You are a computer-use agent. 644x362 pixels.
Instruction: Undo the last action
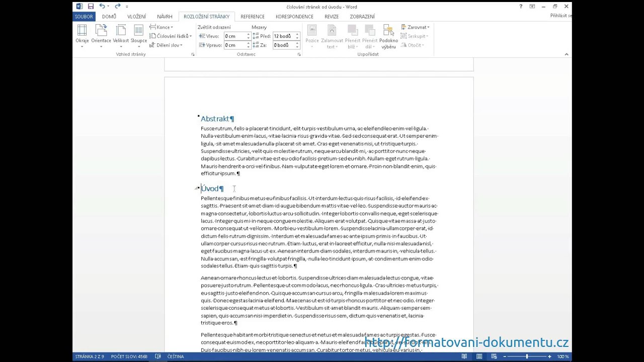102,6
